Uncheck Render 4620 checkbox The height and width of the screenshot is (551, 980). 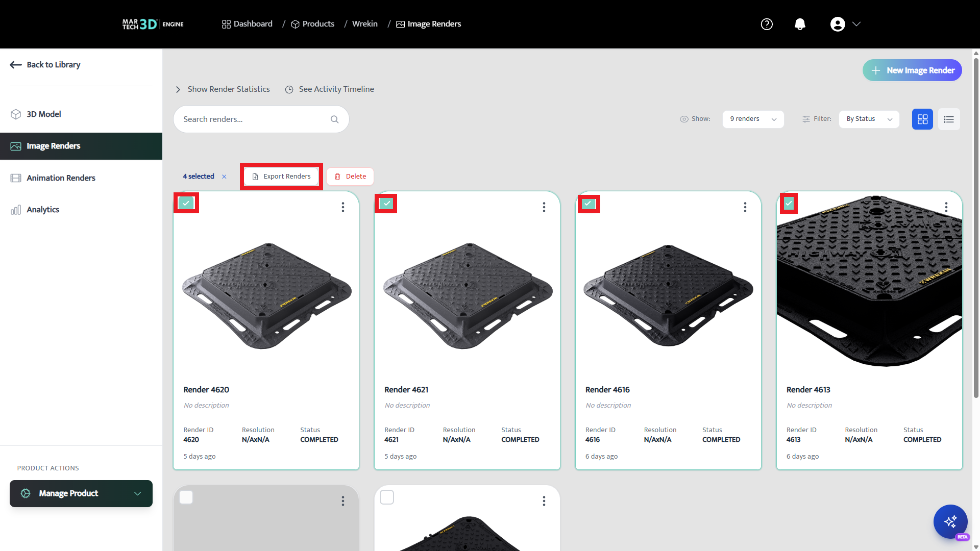[x=186, y=203]
